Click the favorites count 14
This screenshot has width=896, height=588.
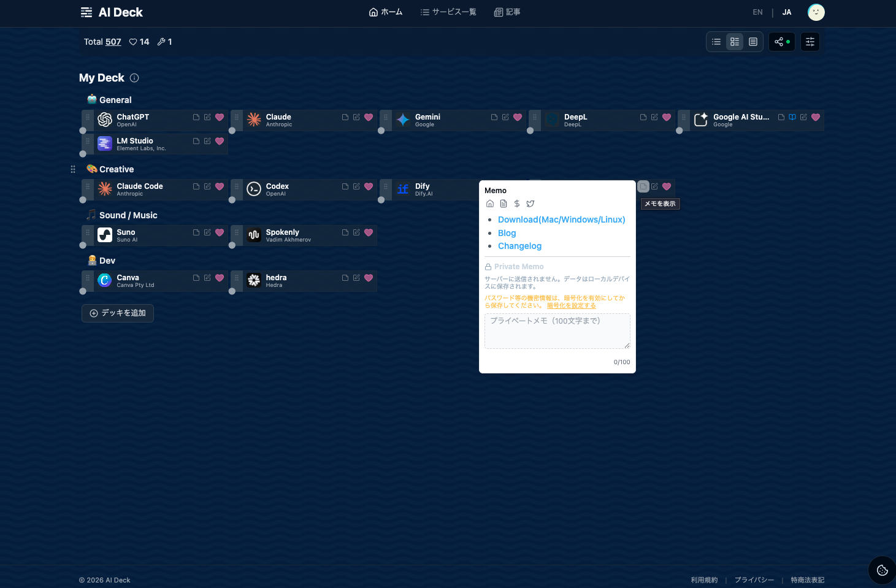[x=139, y=42]
